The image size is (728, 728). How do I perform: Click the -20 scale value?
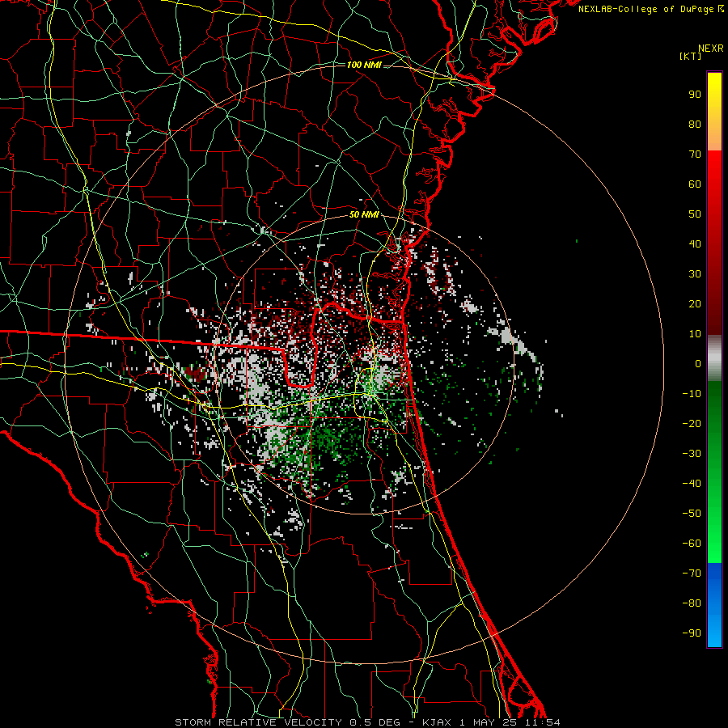[692, 424]
